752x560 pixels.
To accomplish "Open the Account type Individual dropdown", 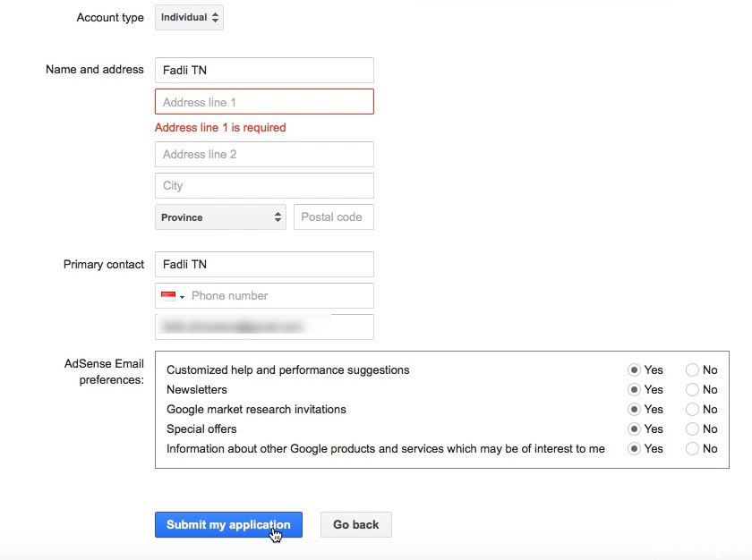I will click(189, 17).
